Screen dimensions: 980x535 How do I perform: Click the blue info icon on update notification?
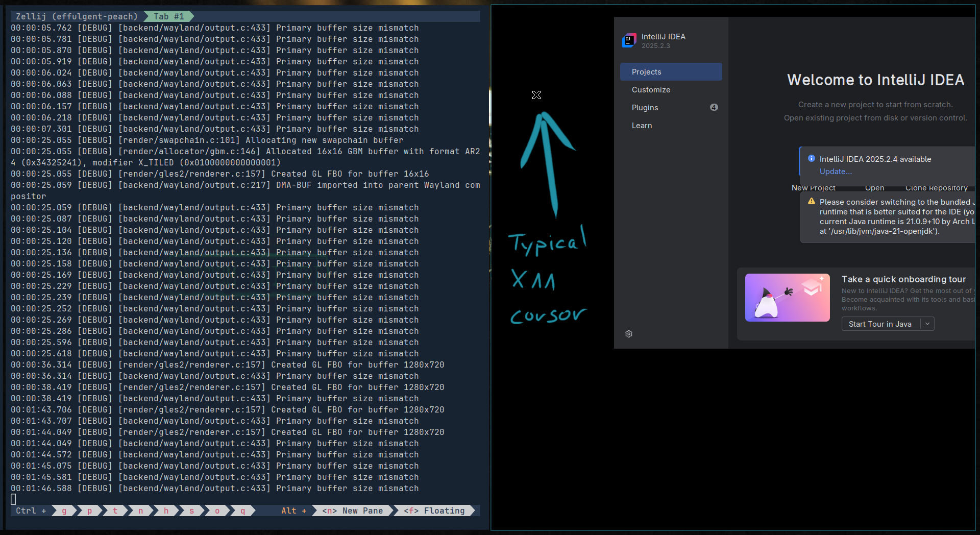pos(812,159)
